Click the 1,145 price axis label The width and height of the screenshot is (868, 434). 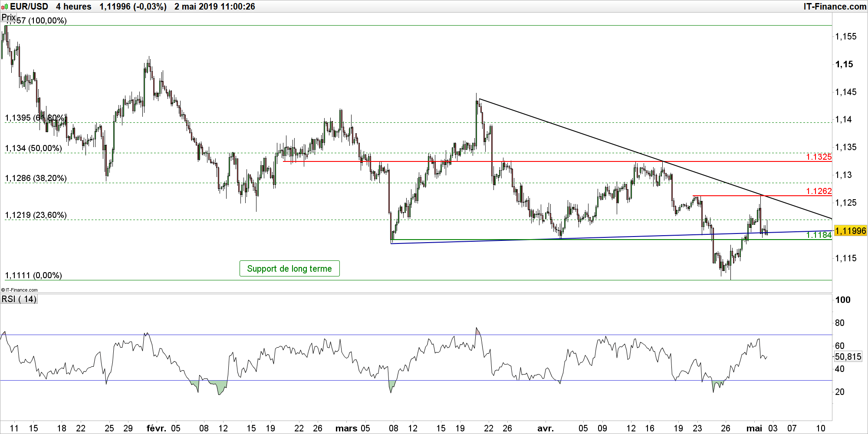(x=846, y=92)
